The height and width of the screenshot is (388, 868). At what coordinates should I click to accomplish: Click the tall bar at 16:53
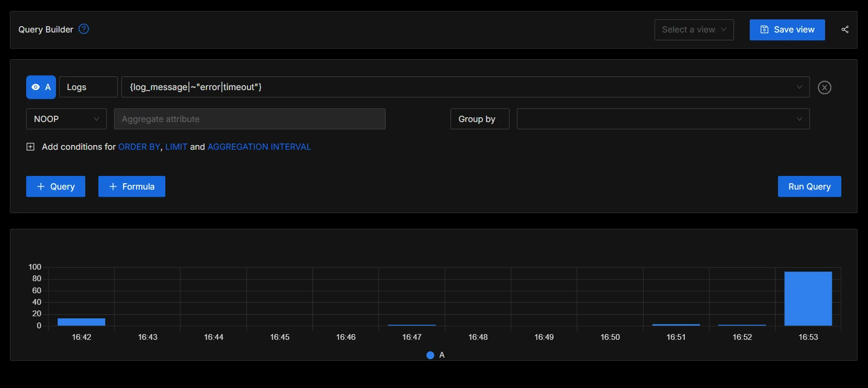(808, 298)
